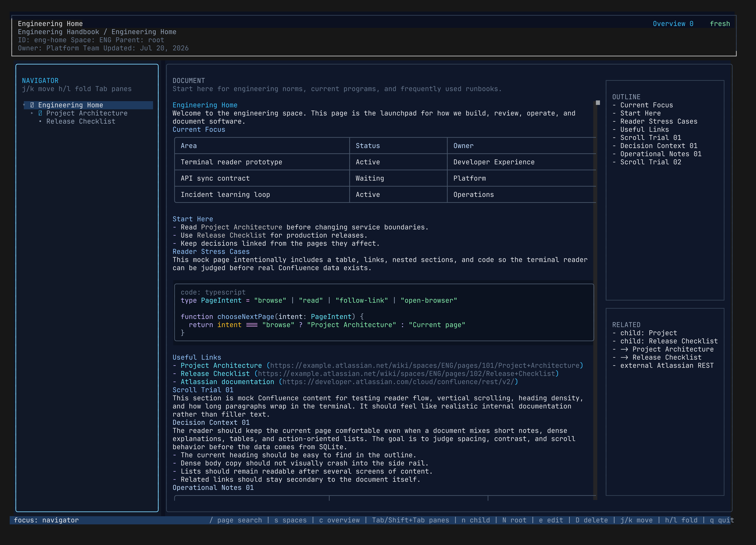
Task: Click the NAVIGATOR panel title
Action: [x=40, y=81]
